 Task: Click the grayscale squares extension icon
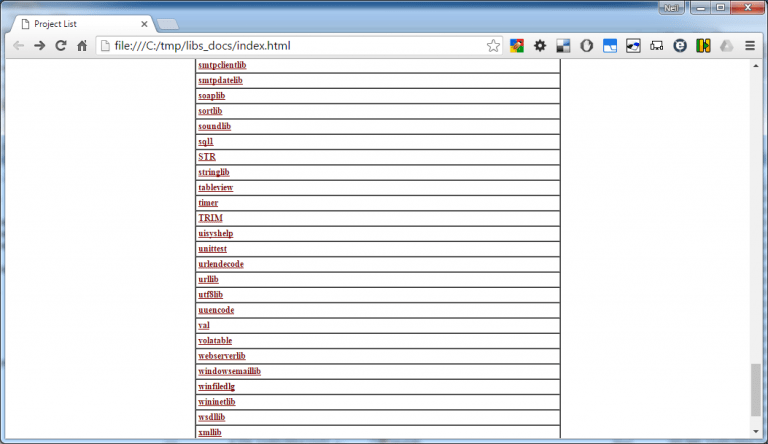(x=563, y=46)
